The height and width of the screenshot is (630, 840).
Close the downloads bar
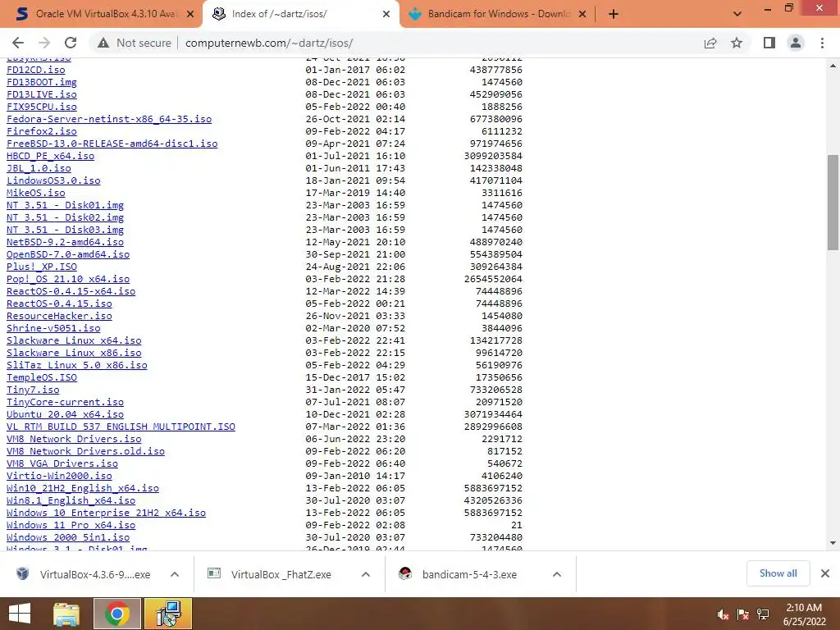(x=825, y=573)
